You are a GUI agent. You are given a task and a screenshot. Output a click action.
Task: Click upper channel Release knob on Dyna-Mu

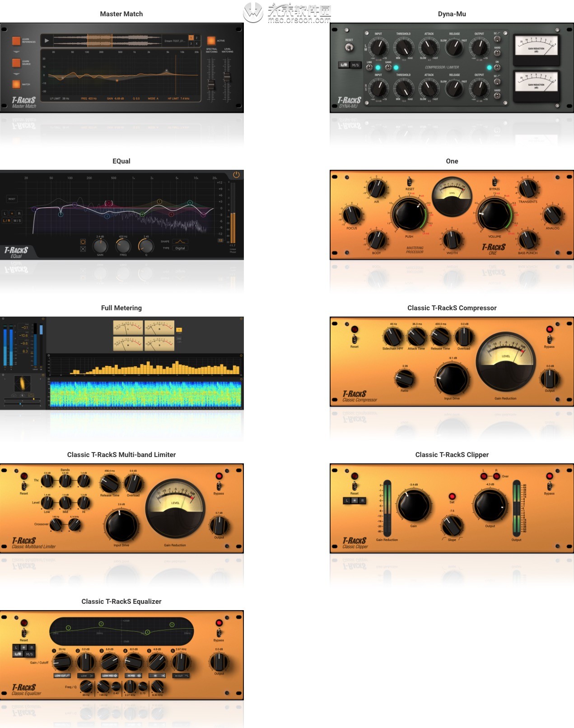click(454, 47)
